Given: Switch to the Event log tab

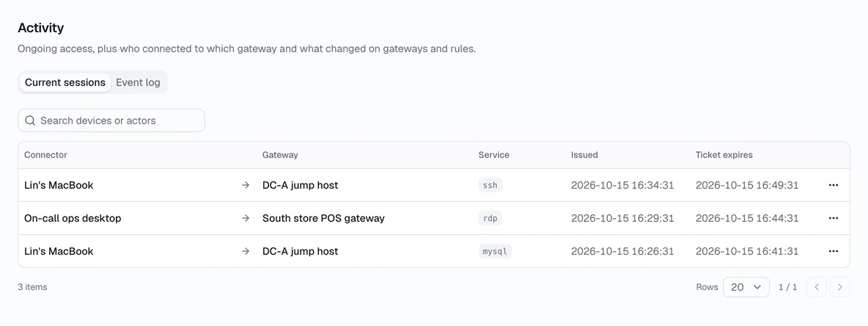Looking at the screenshot, I should click(138, 83).
